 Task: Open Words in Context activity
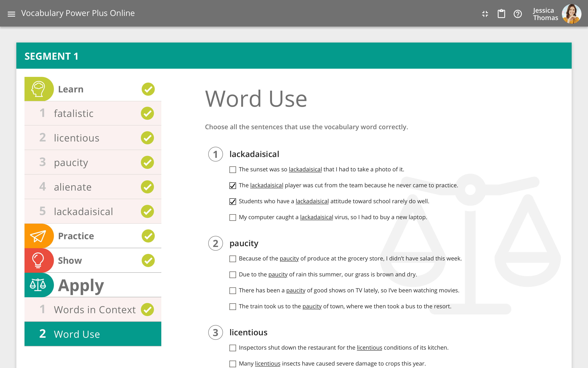(93, 310)
